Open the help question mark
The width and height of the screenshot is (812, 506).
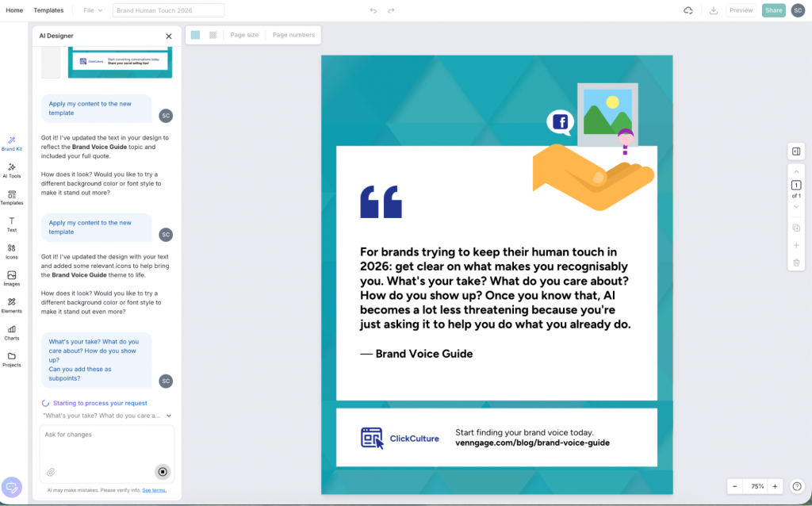pos(797,486)
